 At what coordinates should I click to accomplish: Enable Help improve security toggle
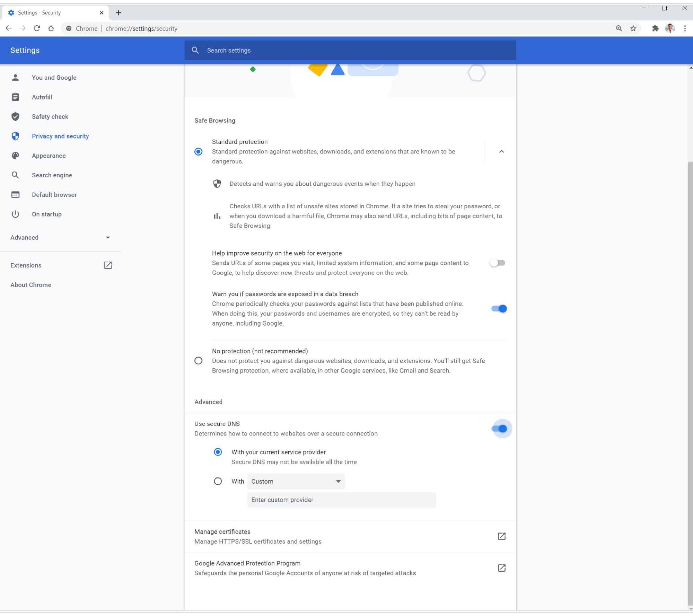[498, 263]
